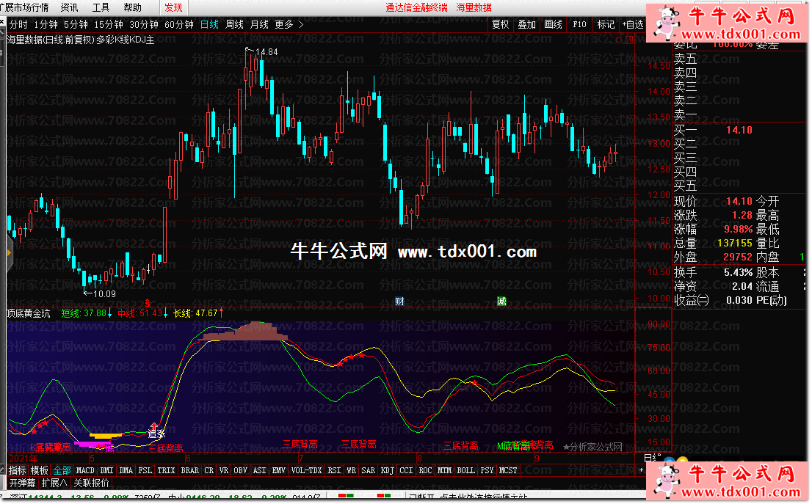The width and height of the screenshot is (812, 504).
Task: Click the orange side-panel arrow handle
Action: [8, 253]
